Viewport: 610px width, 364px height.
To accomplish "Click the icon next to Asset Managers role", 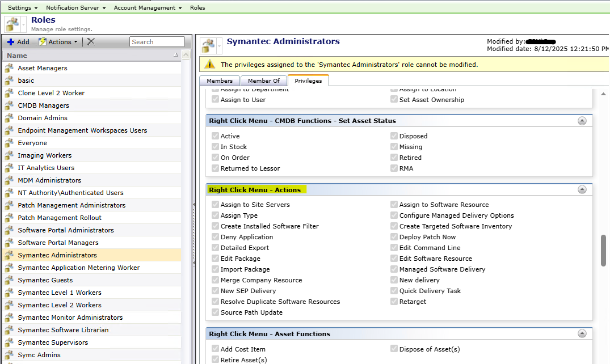I will pos(9,68).
